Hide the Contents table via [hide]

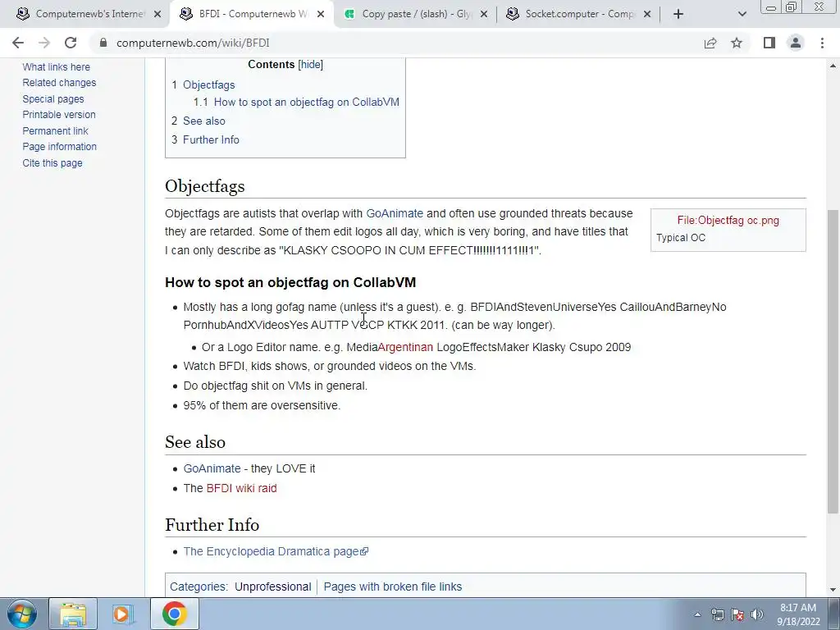click(x=311, y=65)
